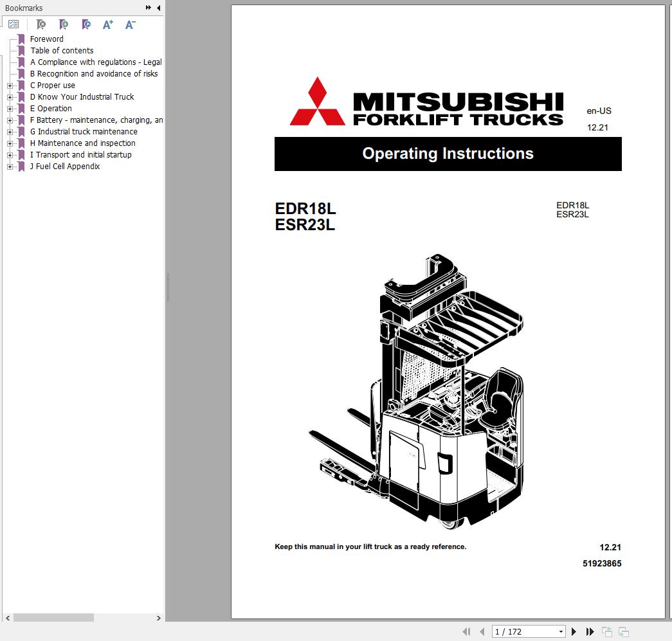The height and width of the screenshot is (641, 672).
Task: Open B Recognition and avoidance of risks bookmark
Action: (94, 74)
